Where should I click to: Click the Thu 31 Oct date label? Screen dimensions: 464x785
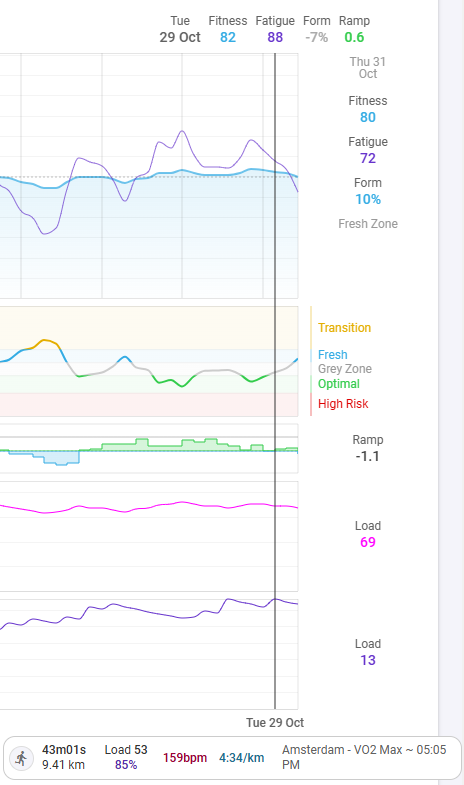click(x=368, y=68)
